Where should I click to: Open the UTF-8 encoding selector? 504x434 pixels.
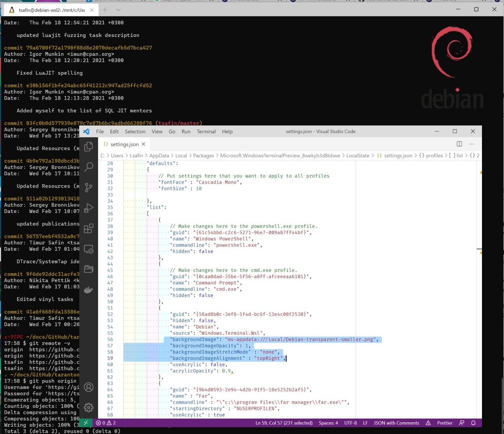(x=350, y=423)
